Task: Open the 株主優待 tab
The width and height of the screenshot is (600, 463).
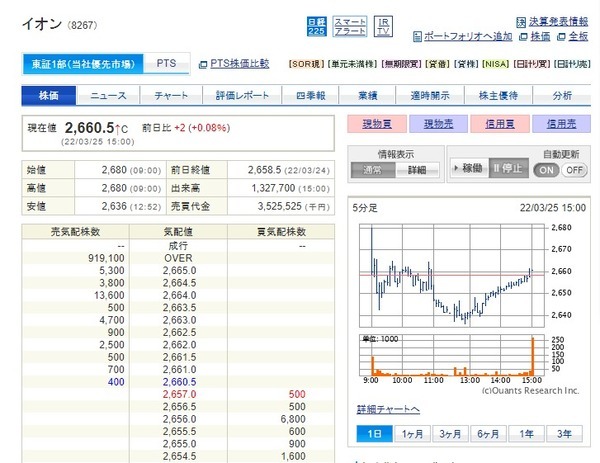Action: pyautogui.click(x=498, y=96)
